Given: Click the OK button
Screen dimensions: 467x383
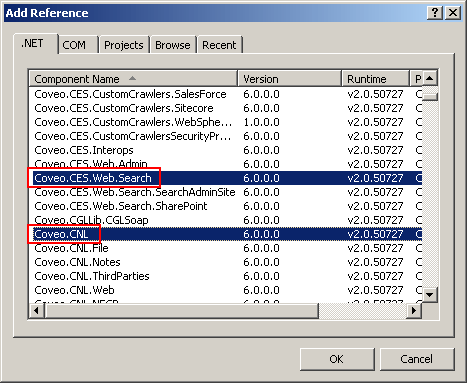Looking at the screenshot, I should [337, 359].
